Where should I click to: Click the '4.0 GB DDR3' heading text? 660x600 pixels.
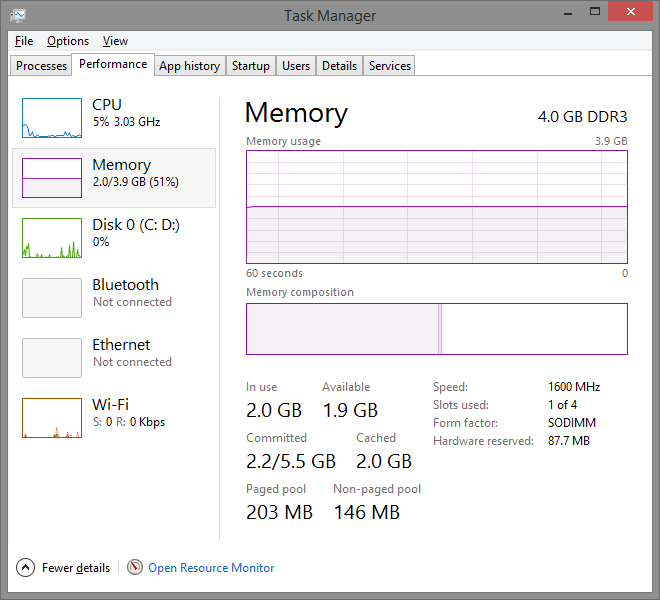point(582,117)
